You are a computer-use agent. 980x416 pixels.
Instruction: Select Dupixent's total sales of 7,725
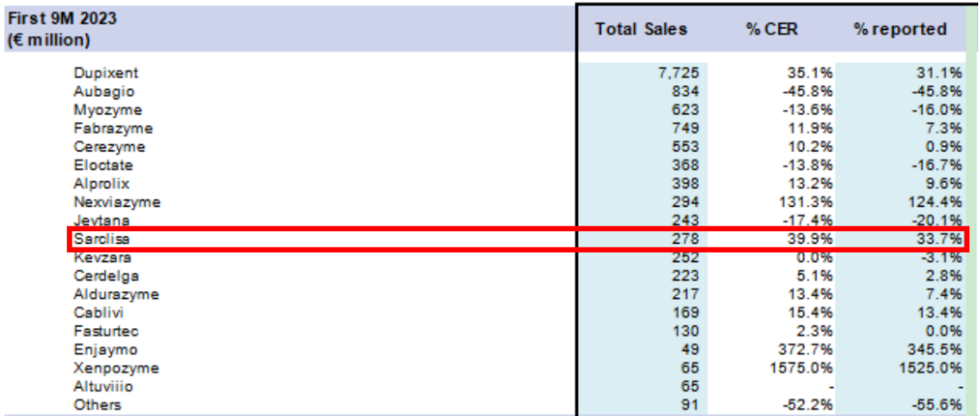click(679, 73)
